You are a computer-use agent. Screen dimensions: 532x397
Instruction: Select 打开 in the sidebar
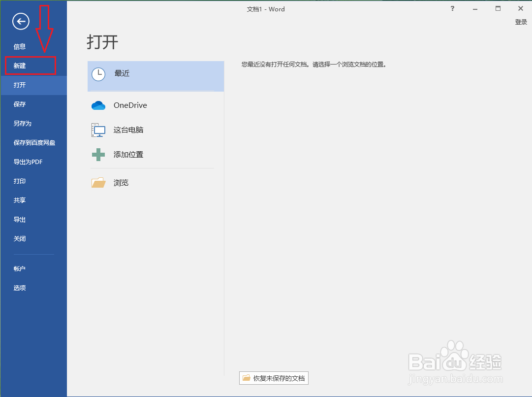click(33, 85)
